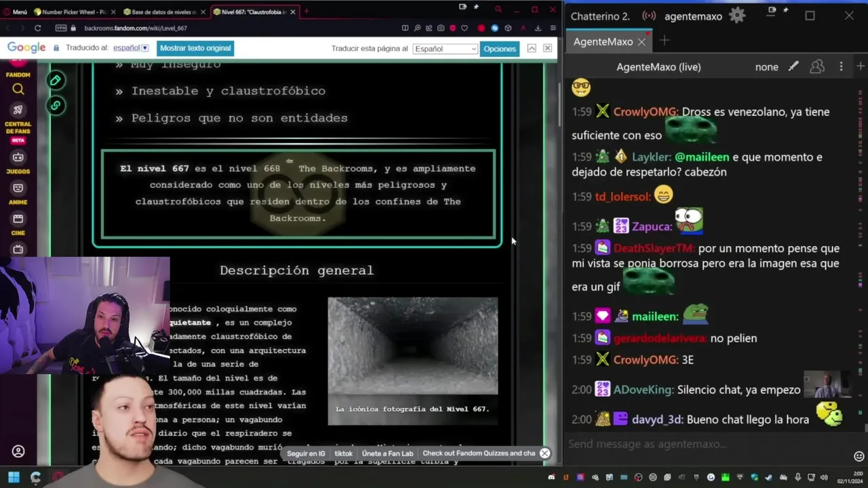Viewport: 868px width, 488px height.
Task: Click the backrooms.fandom.com address field
Action: click(136, 28)
